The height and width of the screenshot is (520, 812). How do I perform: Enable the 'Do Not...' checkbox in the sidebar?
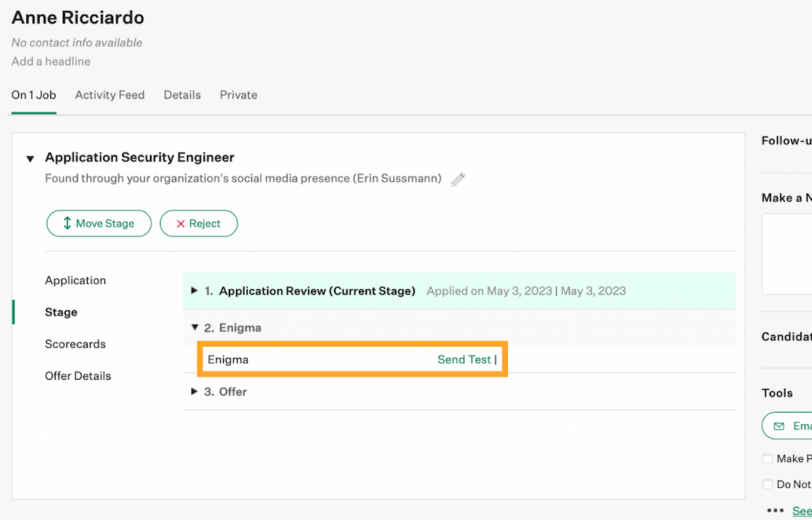(767, 484)
